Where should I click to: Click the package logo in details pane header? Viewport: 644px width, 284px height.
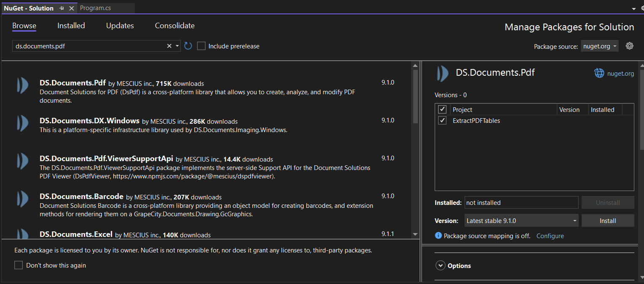coord(443,73)
